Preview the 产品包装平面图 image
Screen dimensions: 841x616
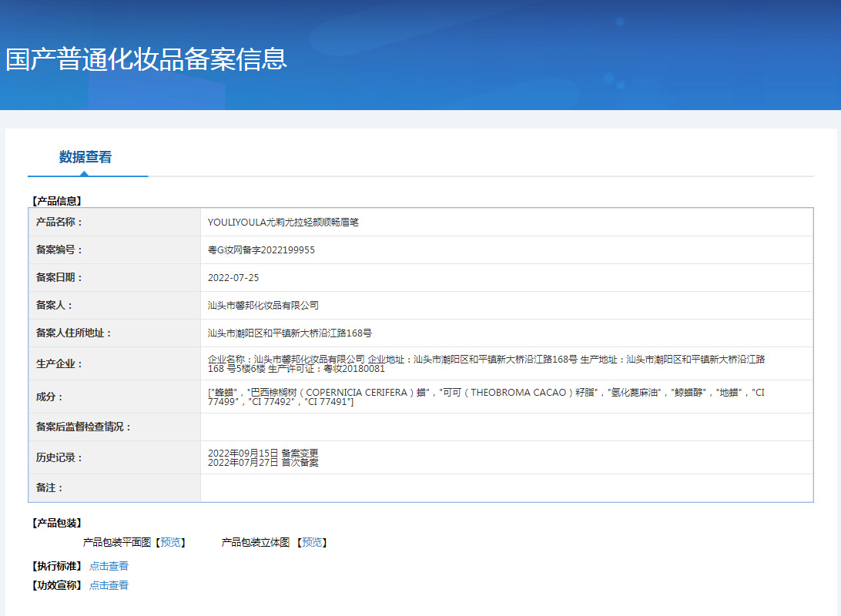170,543
